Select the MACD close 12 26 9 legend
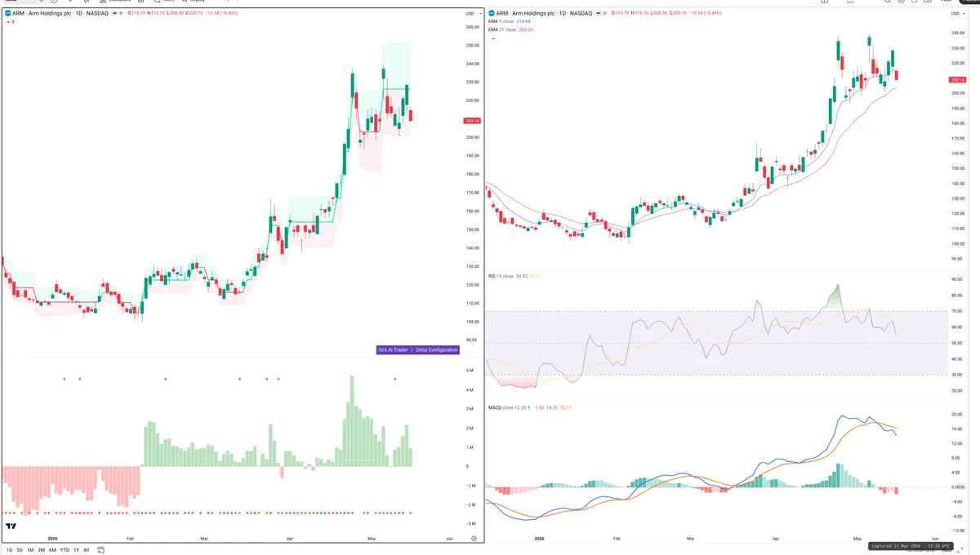This screenshot has height=555, width=980. [529, 407]
